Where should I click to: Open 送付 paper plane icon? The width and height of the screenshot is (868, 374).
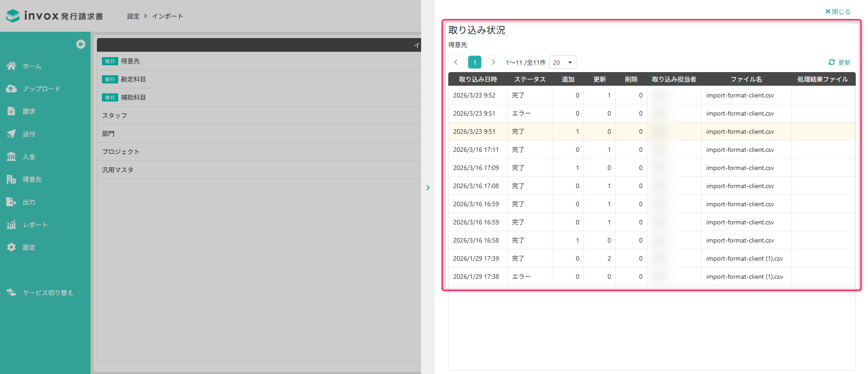[x=11, y=134]
